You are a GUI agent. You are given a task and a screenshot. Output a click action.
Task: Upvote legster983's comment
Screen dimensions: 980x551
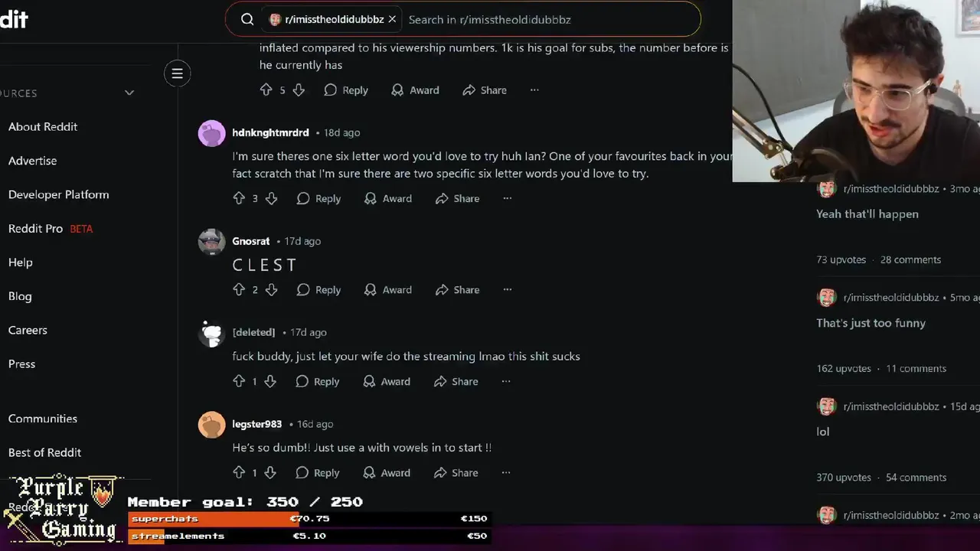239,473
